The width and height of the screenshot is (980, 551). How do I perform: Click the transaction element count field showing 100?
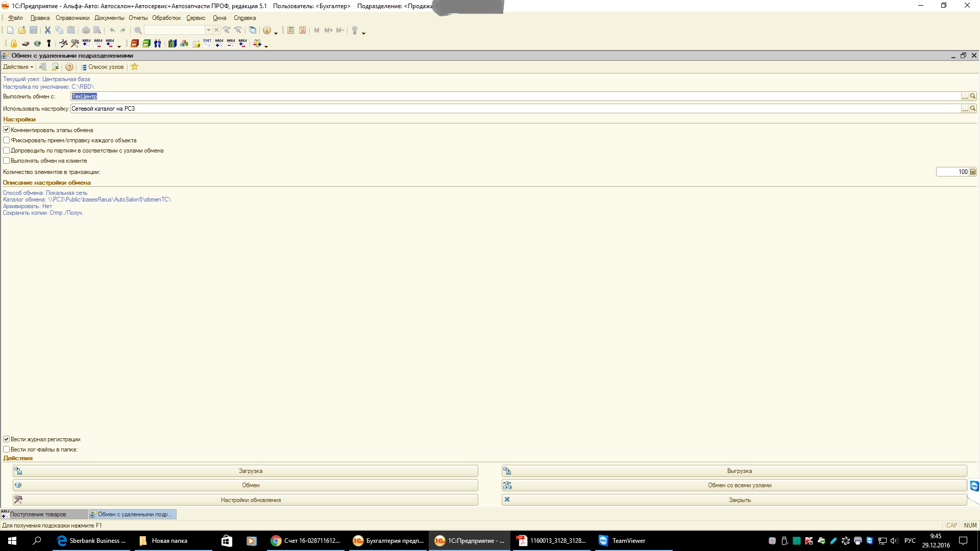pyautogui.click(x=952, y=172)
